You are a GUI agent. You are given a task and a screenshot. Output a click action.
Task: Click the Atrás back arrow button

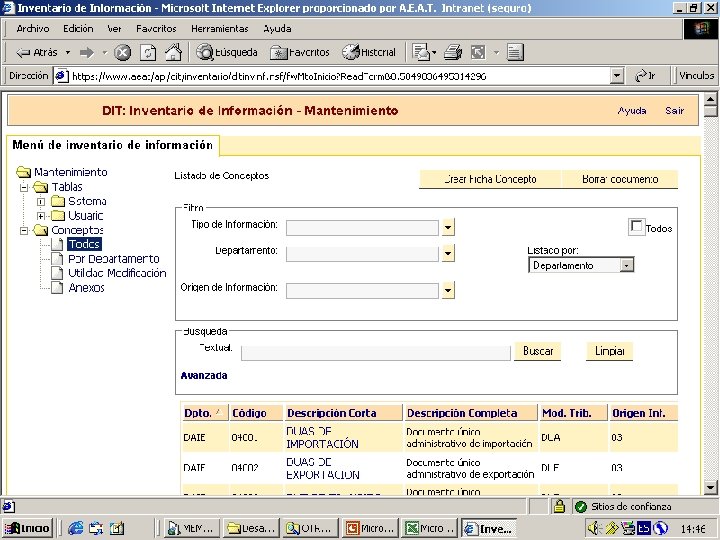36,52
